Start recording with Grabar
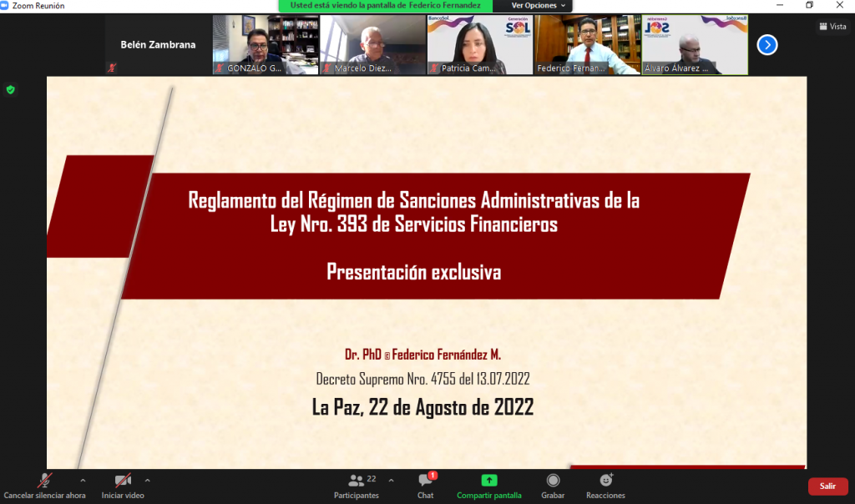Screen dimensions: 855x504 pyautogui.click(x=553, y=484)
